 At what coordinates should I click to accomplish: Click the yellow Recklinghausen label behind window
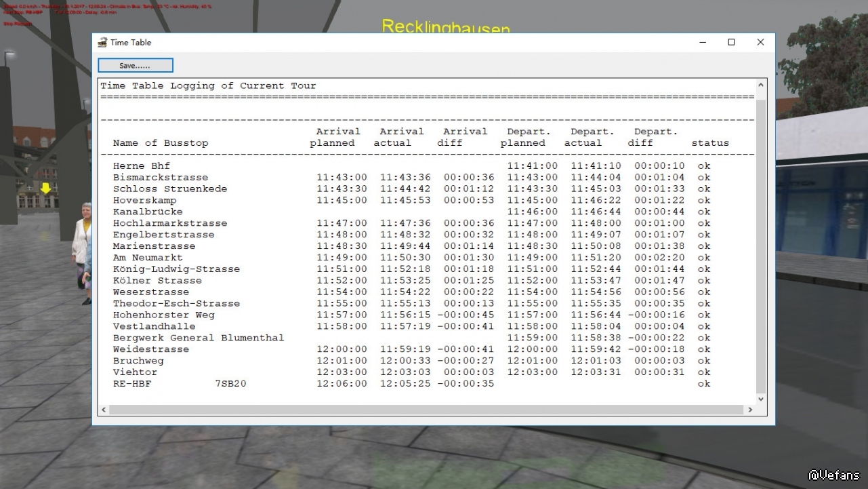[x=446, y=26]
